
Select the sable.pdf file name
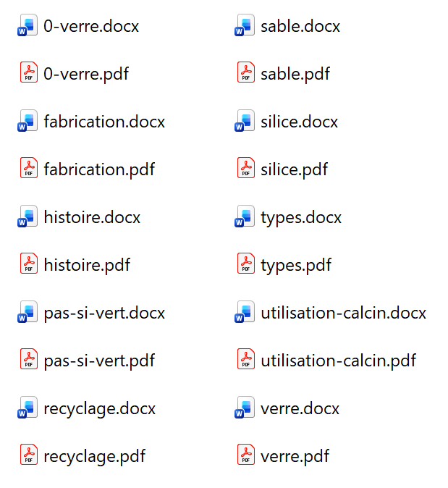(x=295, y=74)
